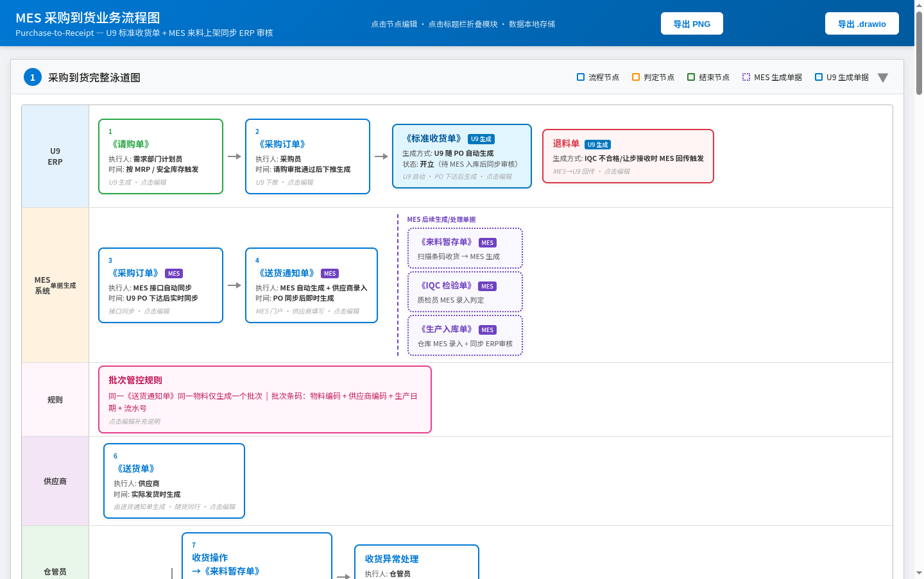The image size is (924, 579).
Task: Click the 流程节点 legend square
Action: click(581, 77)
